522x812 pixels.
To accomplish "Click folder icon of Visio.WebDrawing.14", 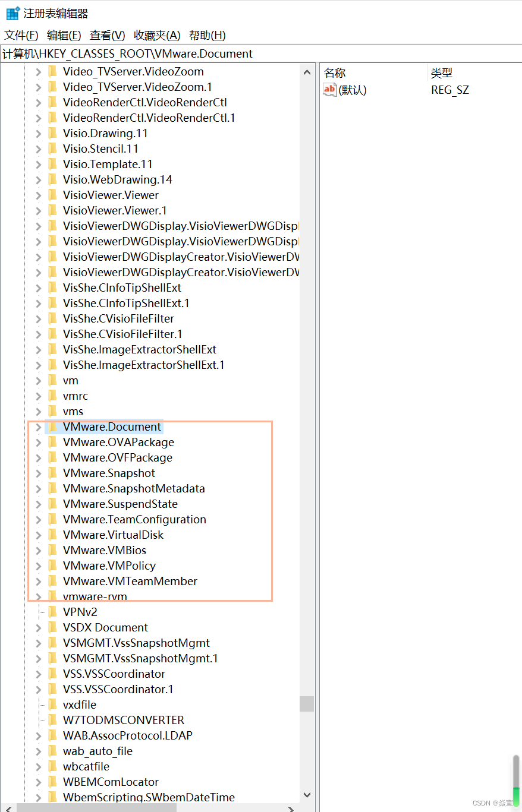I will coord(52,180).
